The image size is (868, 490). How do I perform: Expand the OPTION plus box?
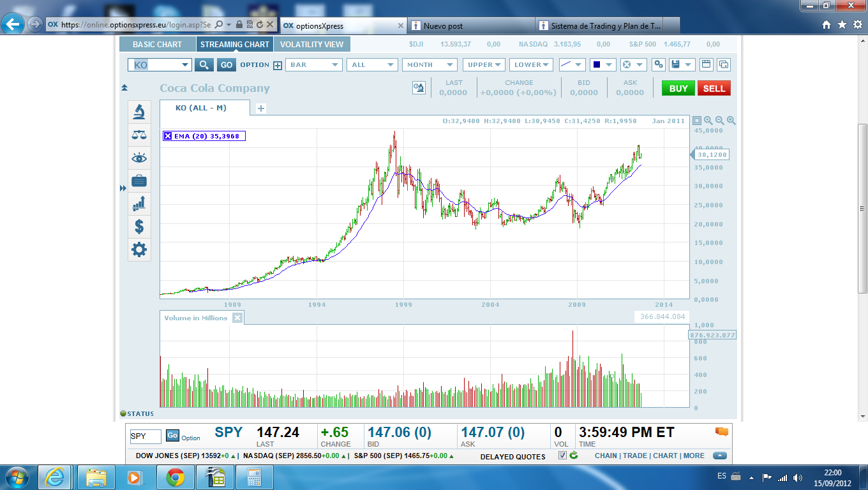(278, 65)
